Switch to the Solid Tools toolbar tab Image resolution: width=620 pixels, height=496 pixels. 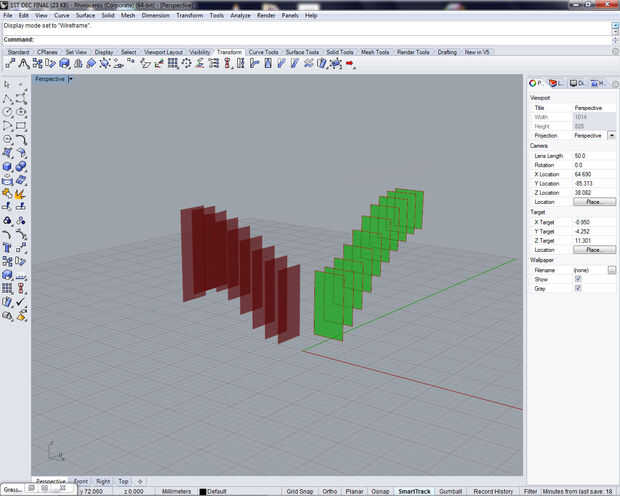340,52
